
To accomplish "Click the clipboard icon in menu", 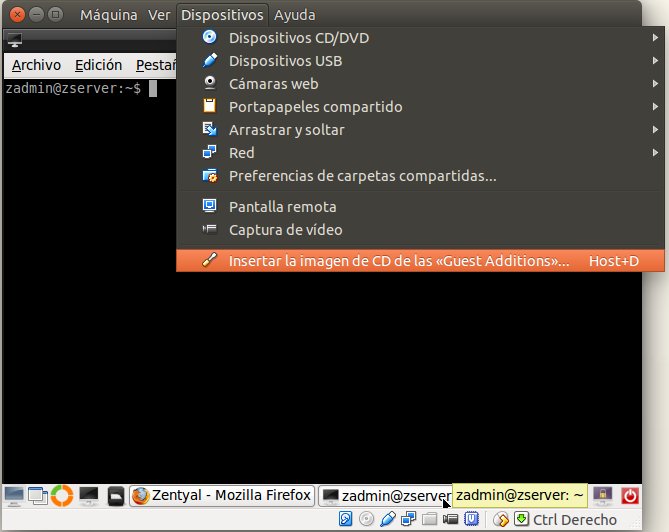I will (209, 105).
